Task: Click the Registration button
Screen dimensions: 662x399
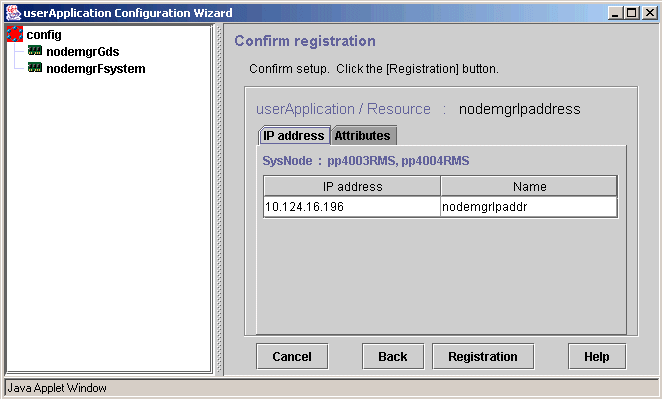Action: 483,356
